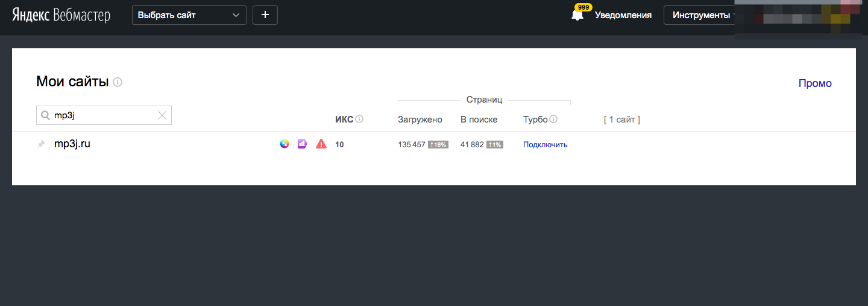Open the mp3j.ru site link
Screen dimensions: 868x306
[72, 144]
